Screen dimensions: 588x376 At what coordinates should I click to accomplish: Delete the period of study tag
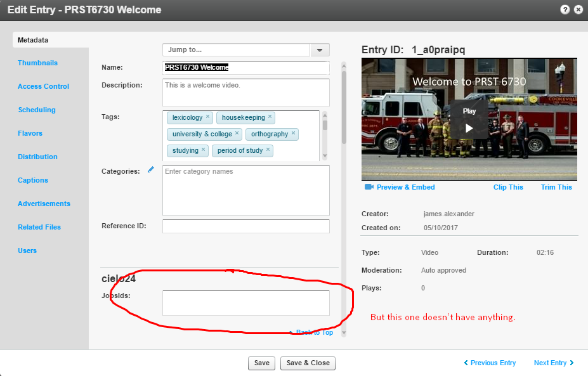[268, 150]
